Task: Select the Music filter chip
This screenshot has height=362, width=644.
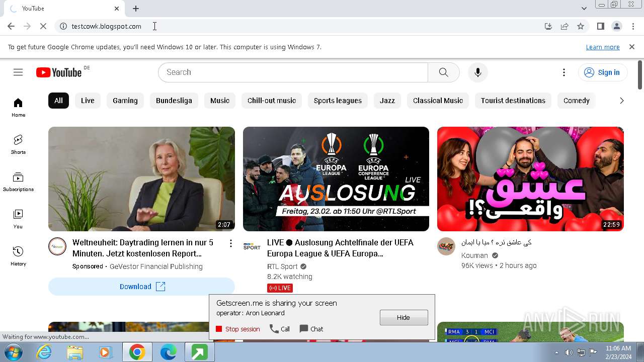Action: 220,101
